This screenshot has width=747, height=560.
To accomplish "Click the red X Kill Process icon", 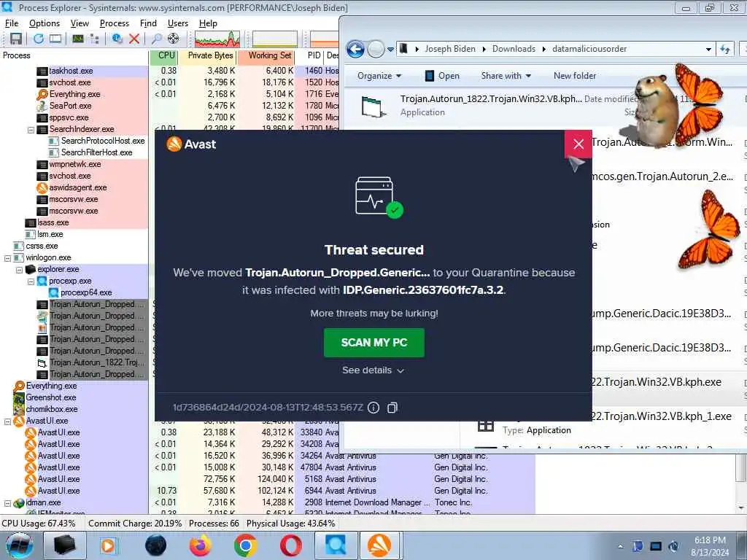I will point(134,39).
